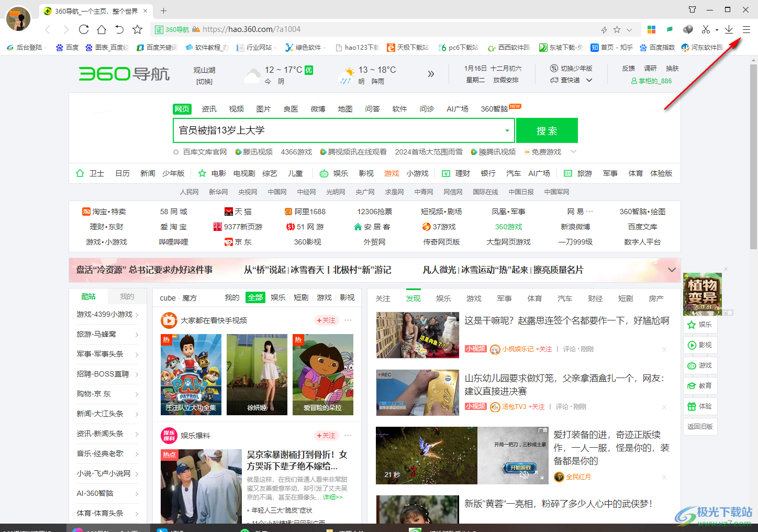This screenshot has height=532, width=758.
Task: Open the 军事 feed tab
Action: [504, 298]
